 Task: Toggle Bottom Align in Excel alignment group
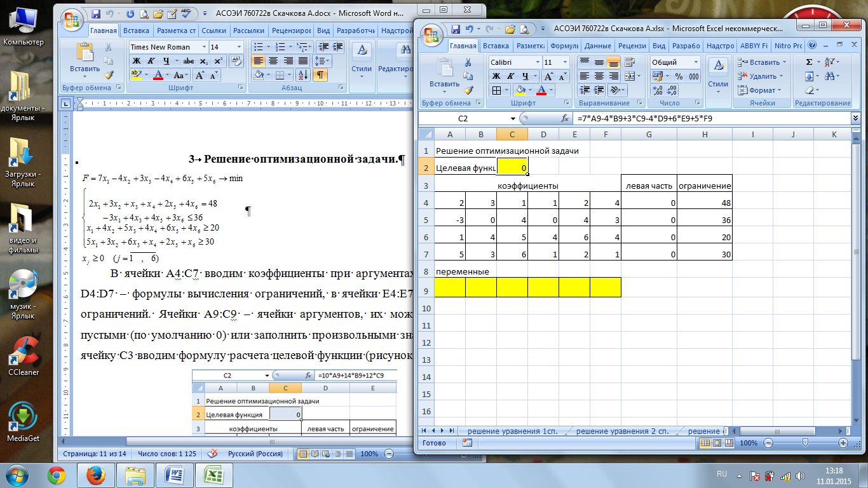pyautogui.click(x=614, y=62)
